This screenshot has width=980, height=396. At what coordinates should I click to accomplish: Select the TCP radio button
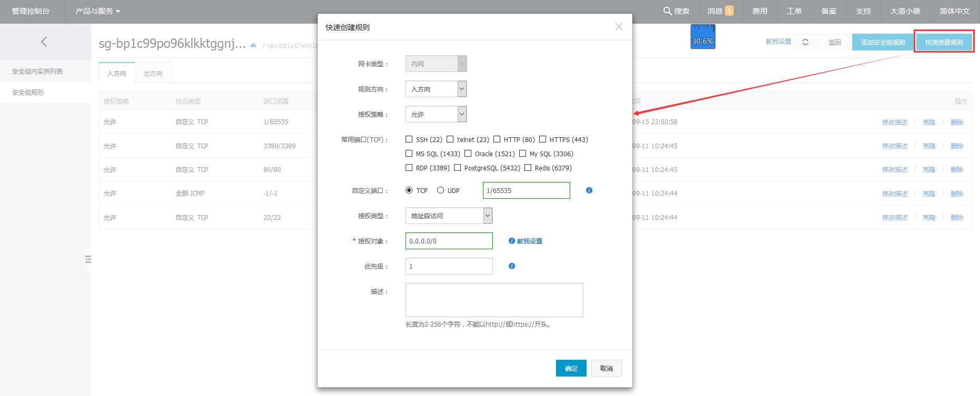(409, 190)
